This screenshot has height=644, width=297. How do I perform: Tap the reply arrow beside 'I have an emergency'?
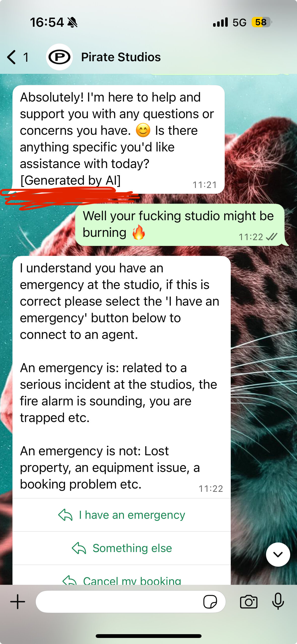65,515
